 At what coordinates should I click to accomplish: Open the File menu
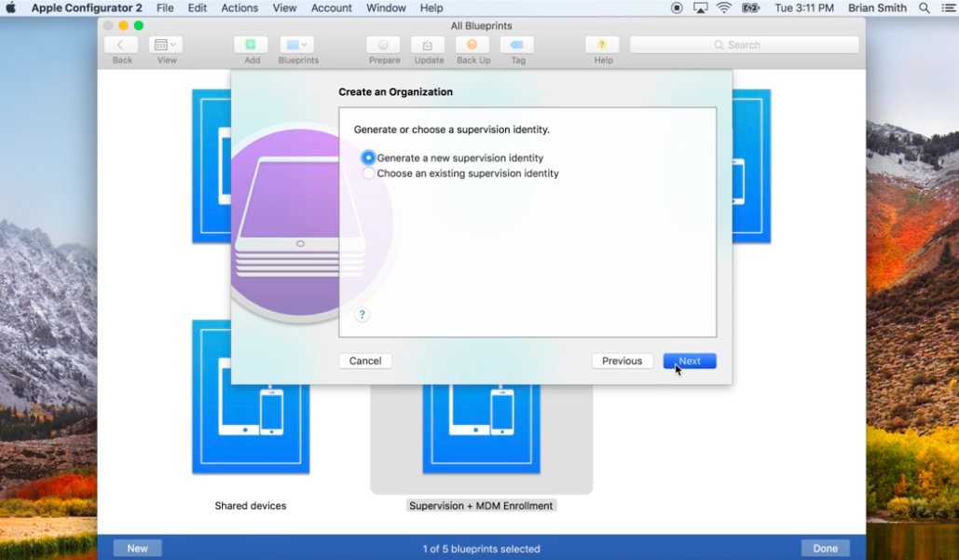point(165,8)
